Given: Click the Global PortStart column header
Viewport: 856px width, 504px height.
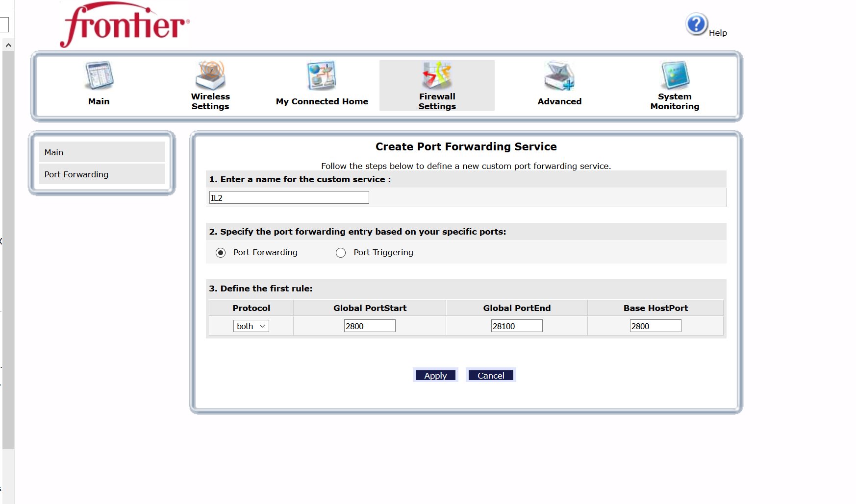Looking at the screenshot, I should (x=370, y=308).
